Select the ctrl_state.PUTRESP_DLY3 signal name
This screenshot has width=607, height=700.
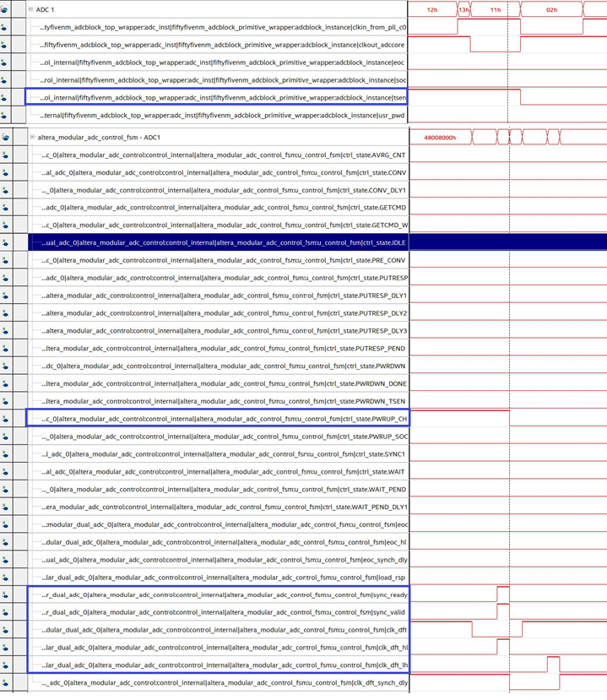tap(224, 331)
